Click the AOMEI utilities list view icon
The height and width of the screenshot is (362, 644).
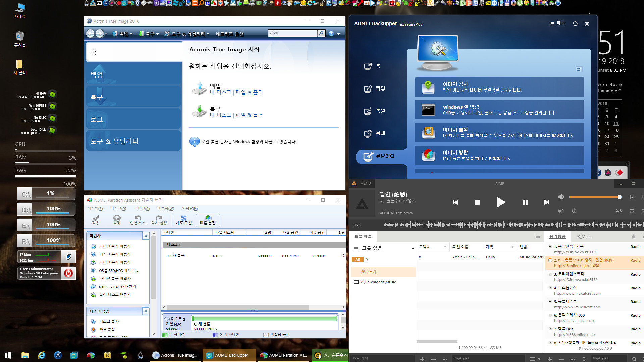pyautogui.click(x=579, y=69)
